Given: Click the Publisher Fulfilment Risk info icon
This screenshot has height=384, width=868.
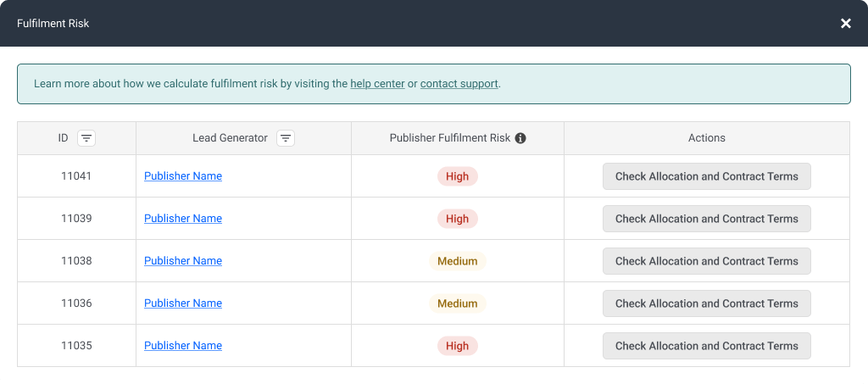Looking at the screenshot, I should [x=520, y=138].
